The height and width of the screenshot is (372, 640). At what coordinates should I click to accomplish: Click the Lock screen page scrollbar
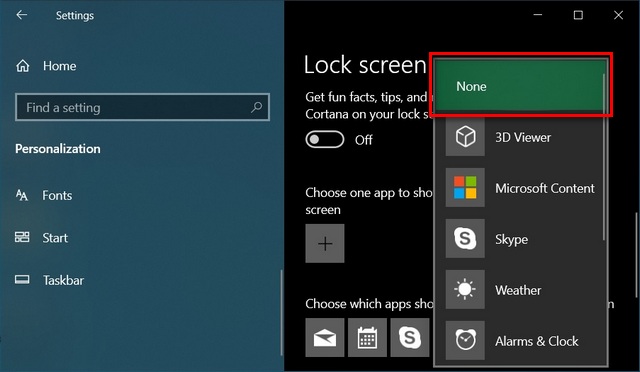pyautogui.click(x=636, y=256)
